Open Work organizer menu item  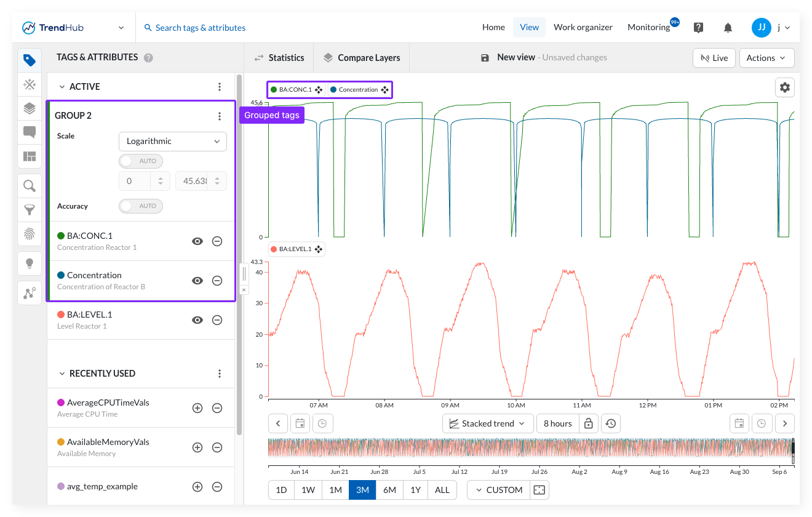[583, 27]
